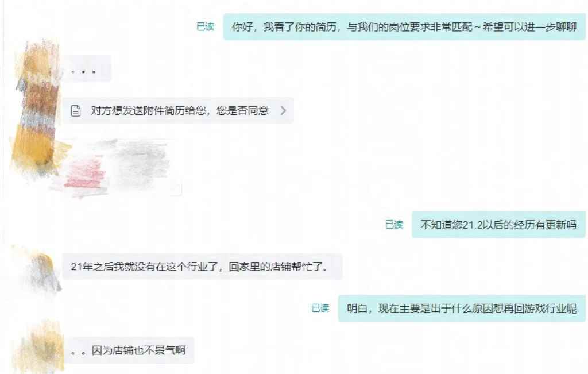Viewport: 588px width, 374px height.
Task: Click 已读 label beside 游戏行业 message
Action: click(x=320, y=308)
